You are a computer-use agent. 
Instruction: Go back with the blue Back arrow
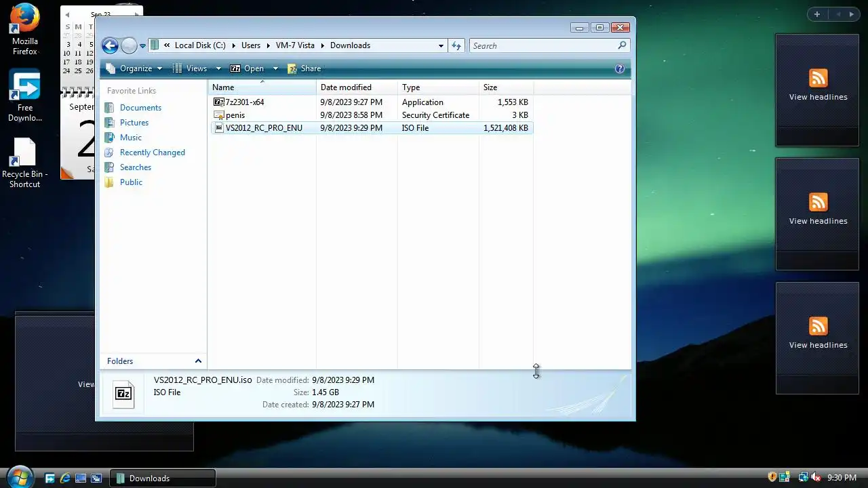(x=110, y=45)
